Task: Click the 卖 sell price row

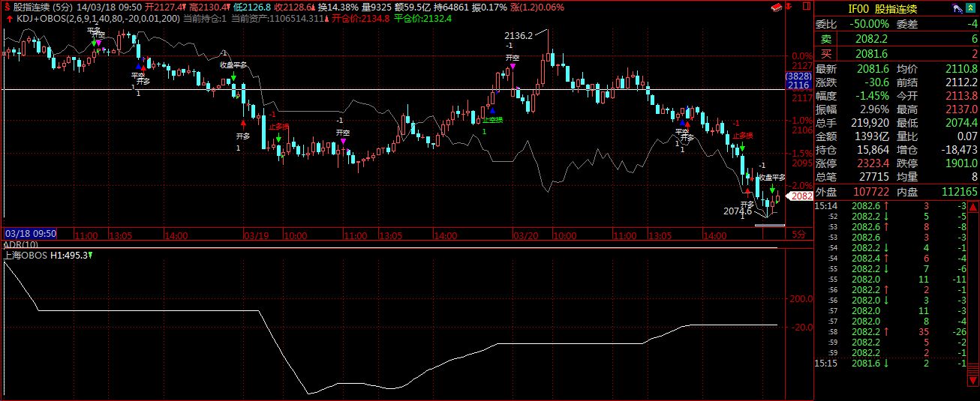Action: (897, 38)
